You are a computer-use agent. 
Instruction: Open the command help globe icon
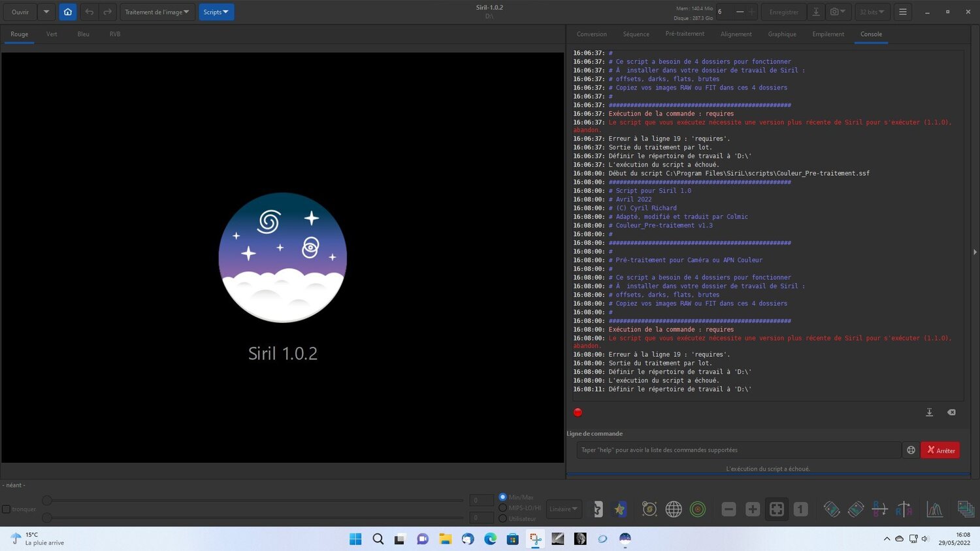click(x=911, y=450)
